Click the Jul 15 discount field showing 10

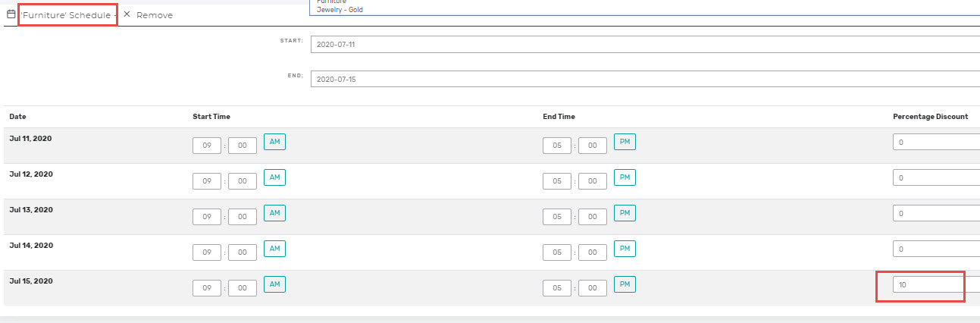tap(936, 284)
